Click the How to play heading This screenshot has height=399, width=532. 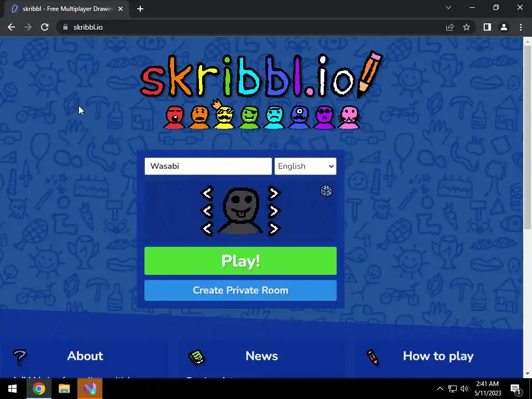pyautogui.click(x=438, y=356)
